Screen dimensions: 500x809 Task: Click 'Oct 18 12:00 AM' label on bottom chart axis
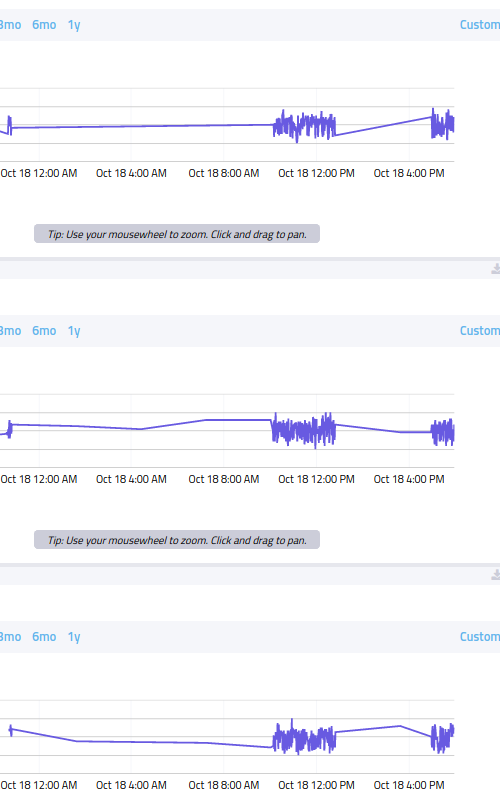click(x=39, y=785)
